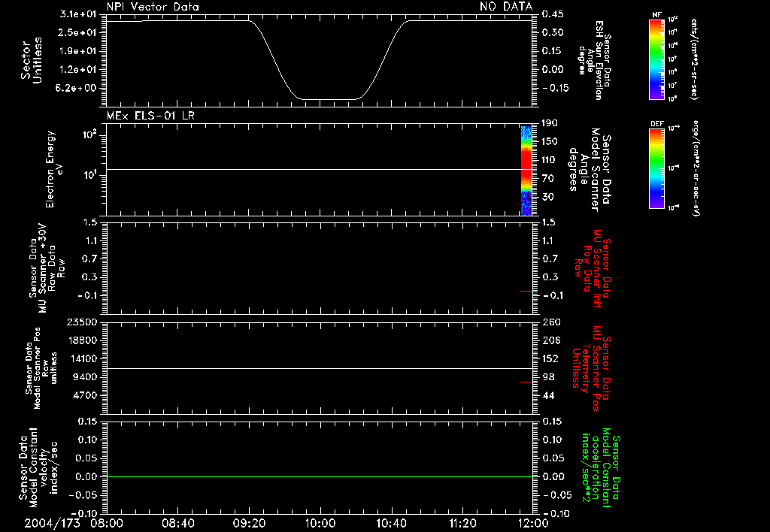Click the '2004/173 08:00' time label
Image resolution: width=770 pixels, height=532 pixels.
coord(74,523)
